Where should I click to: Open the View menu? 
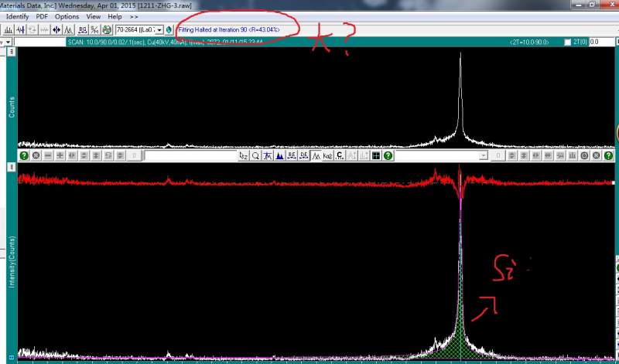[94, 16]
